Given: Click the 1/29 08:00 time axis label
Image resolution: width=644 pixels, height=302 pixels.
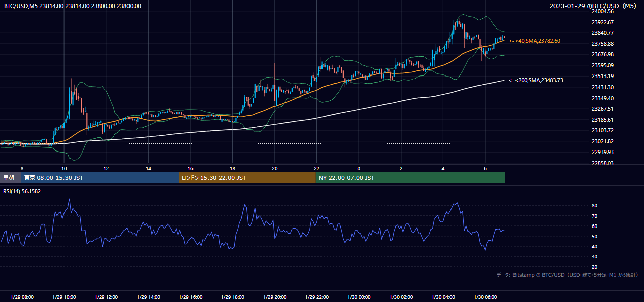Looking at the screenshot, I should coord(22,297).
